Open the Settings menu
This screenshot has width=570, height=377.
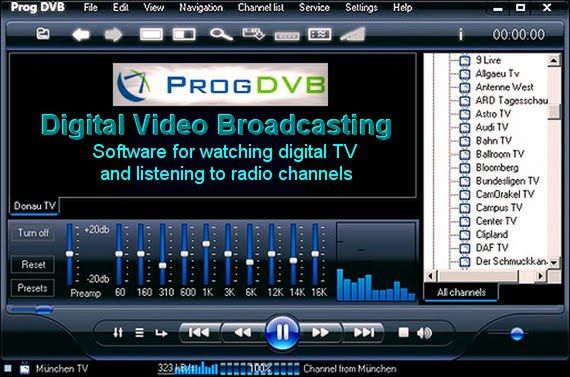[x=361, y=7]
